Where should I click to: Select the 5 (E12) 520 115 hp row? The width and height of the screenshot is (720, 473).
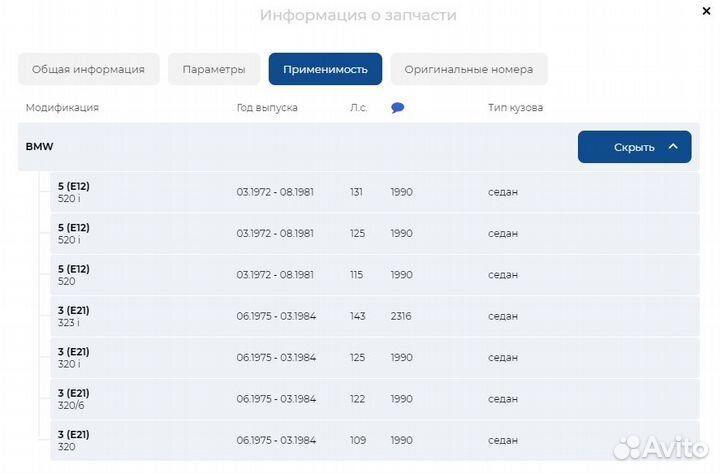(375, 274)
